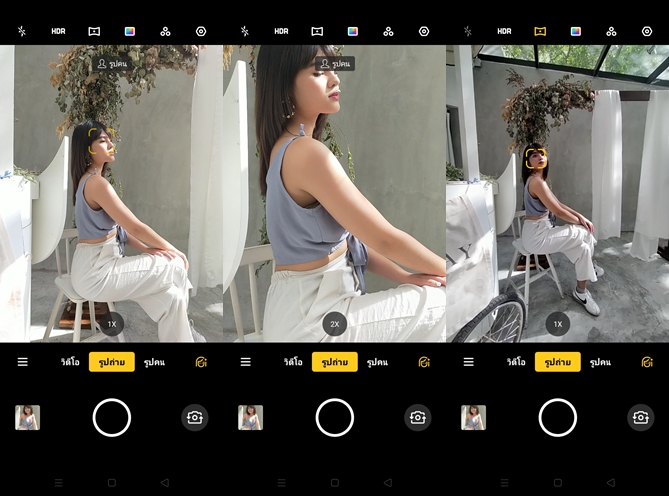The image size is (669, 496).
Task: Tap the 2X zoom button
Action: (x=335, y=324)
